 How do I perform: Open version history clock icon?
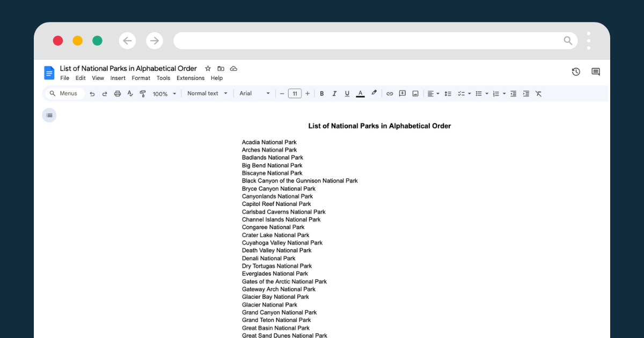[x=576, y=72]
